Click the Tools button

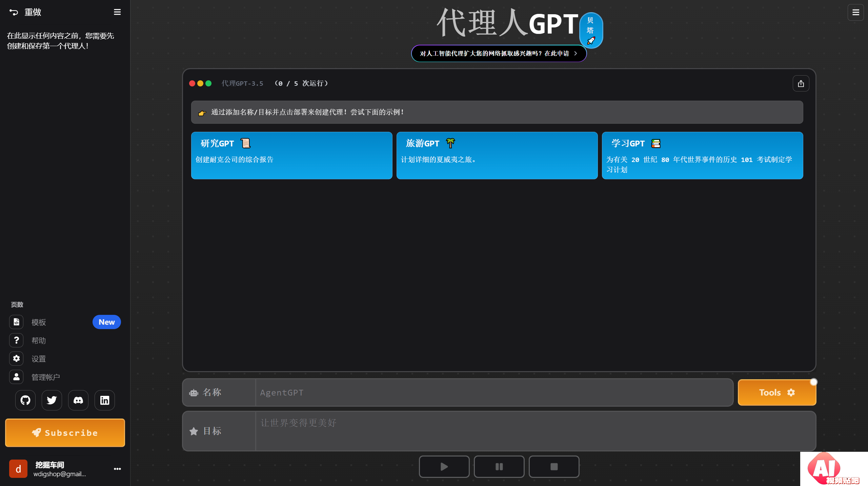(x=777, y=392)
